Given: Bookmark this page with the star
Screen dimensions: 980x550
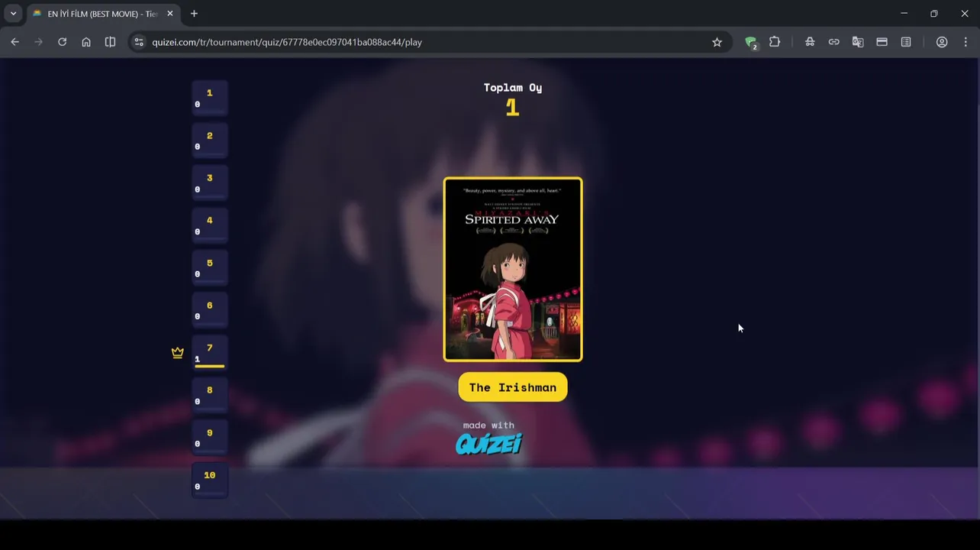Looking at the screenshot, I should [x=717, y=42].
